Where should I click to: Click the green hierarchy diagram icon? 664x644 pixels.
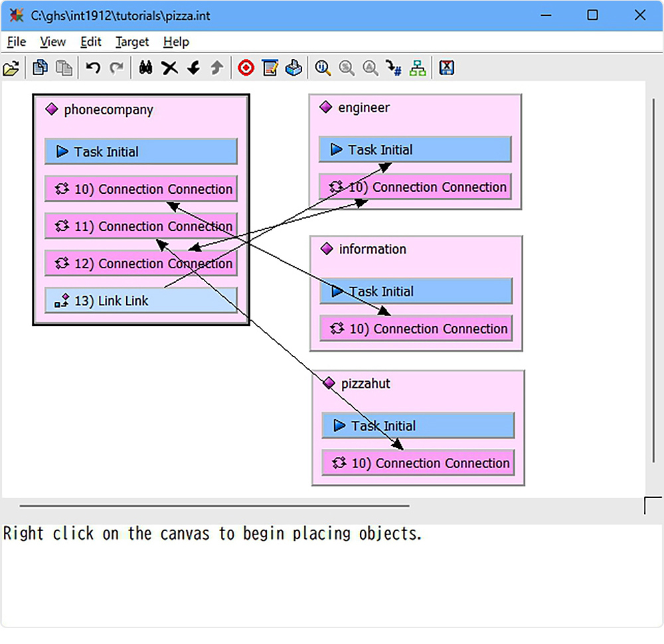click(x=418, y=68)
